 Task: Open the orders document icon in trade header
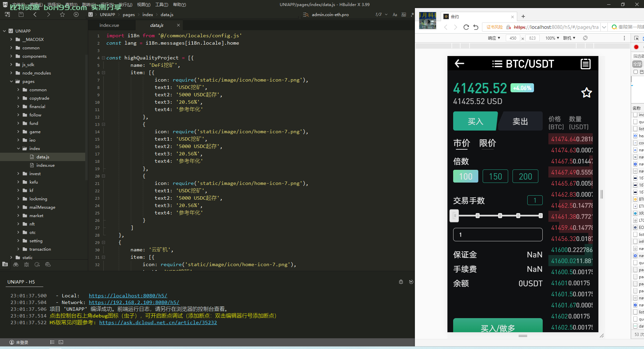coord(586,64)
